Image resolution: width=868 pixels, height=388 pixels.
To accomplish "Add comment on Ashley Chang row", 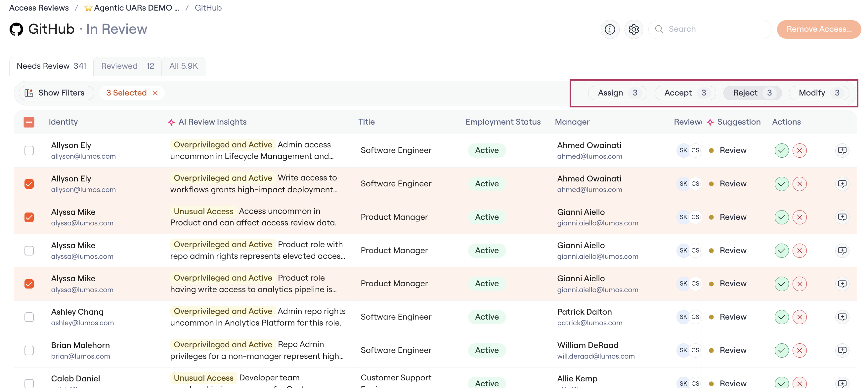I will 842,317.
